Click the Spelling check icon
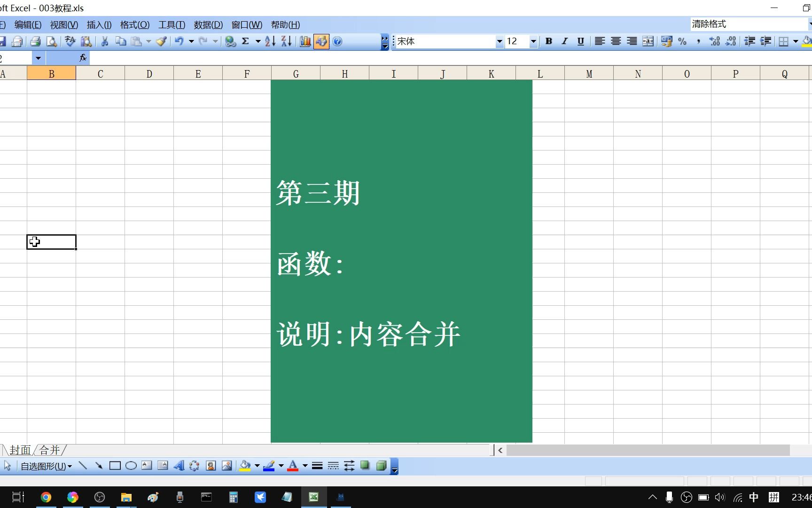 70,41
